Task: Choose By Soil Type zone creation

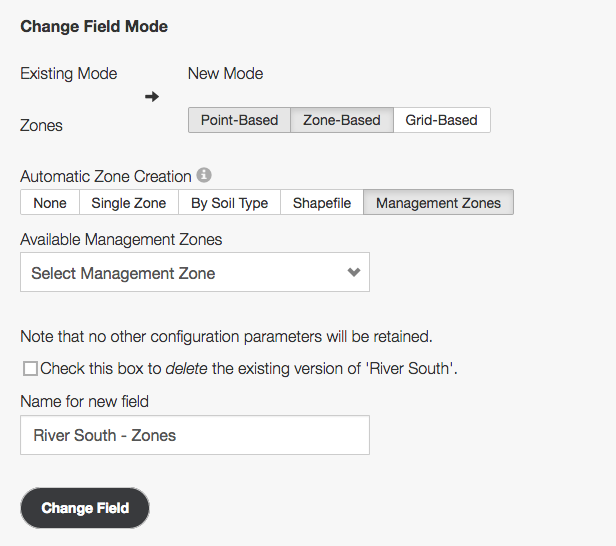Action: [229, 203]
